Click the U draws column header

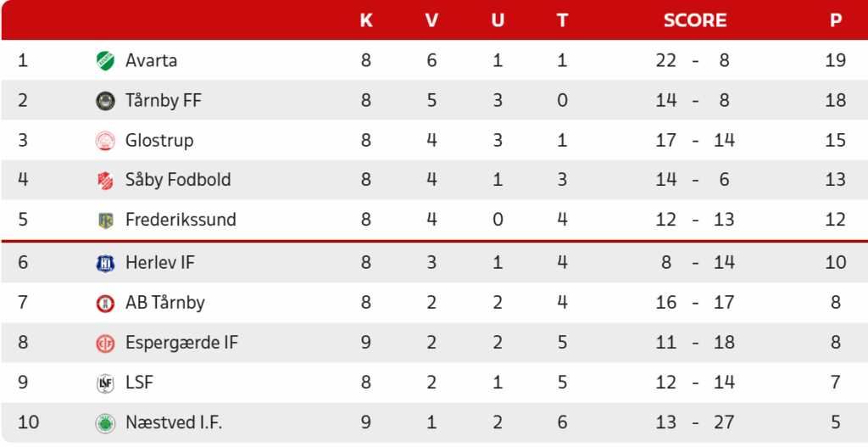(498, 20)
